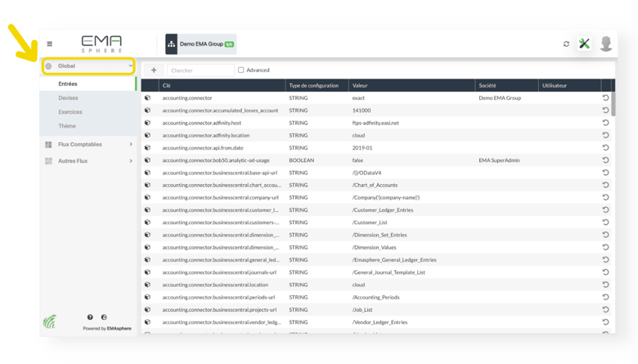Select the BOOLEAN type cell

pos(302,160)
